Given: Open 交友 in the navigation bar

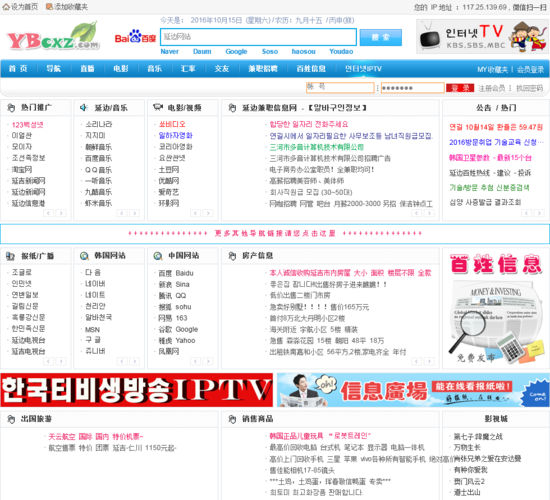Looking at the screenshot, I should tap(222, 69).
